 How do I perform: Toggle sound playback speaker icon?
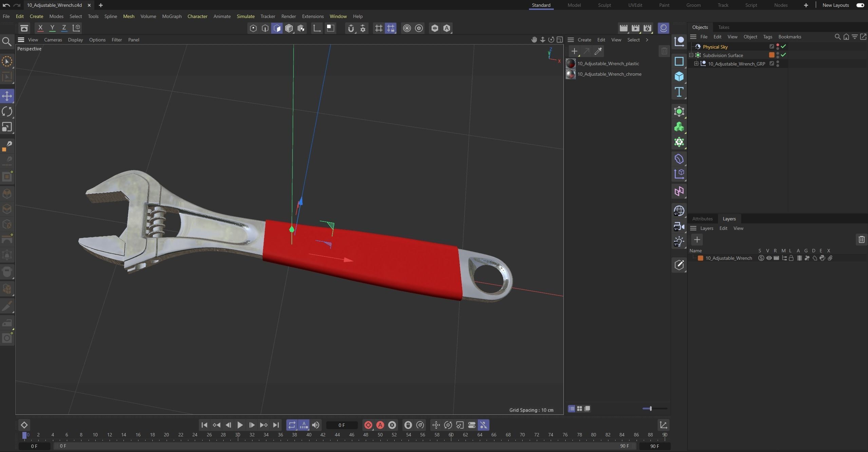click(x=316, y=425)
